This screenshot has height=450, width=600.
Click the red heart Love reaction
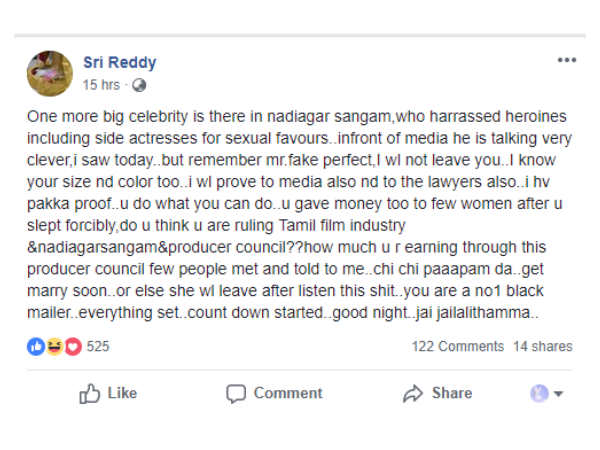click(71, 346)
